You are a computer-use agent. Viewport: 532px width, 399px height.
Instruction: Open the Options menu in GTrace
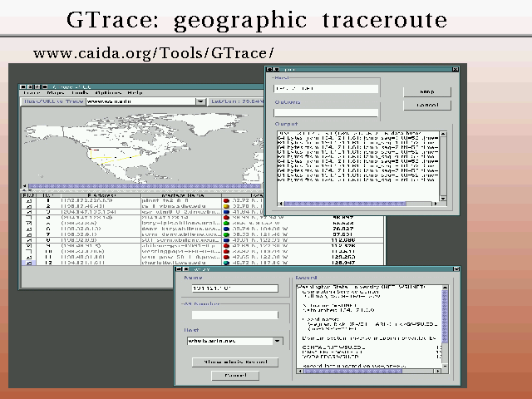tap(108, 92)
